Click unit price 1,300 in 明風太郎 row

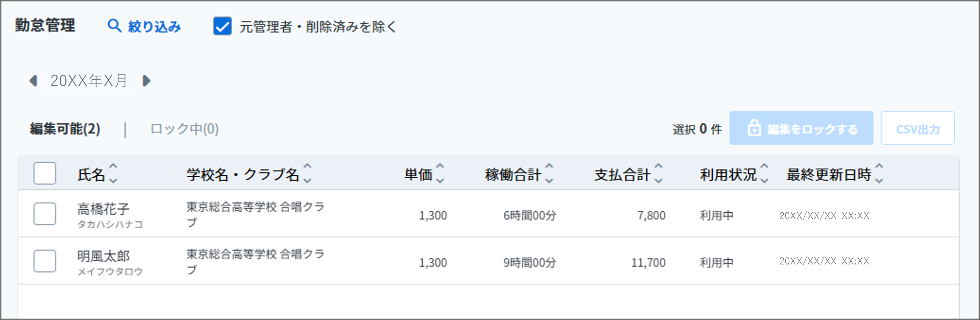(433, 263)
